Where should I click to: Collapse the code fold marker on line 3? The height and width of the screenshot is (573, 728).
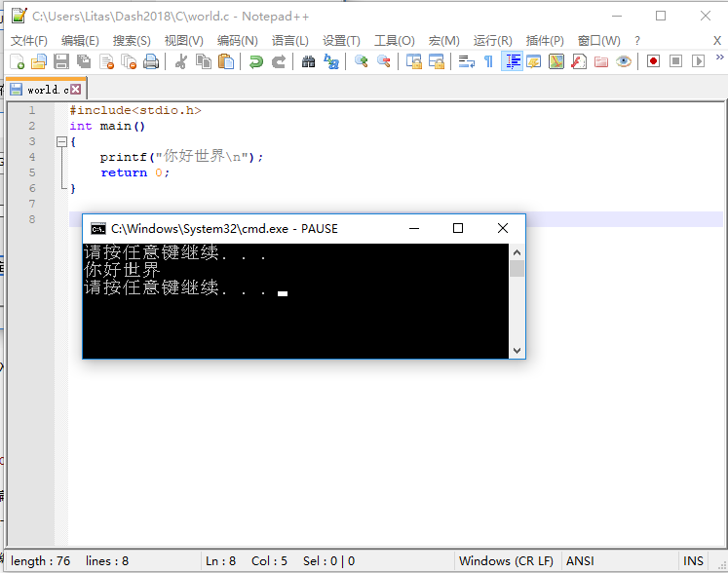click(x=61, y=141)
